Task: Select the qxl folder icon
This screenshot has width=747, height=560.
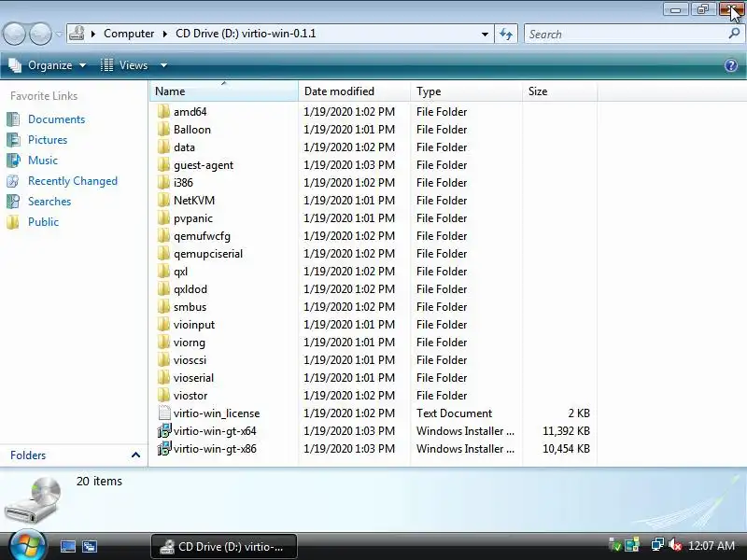Action: [163, 272]
